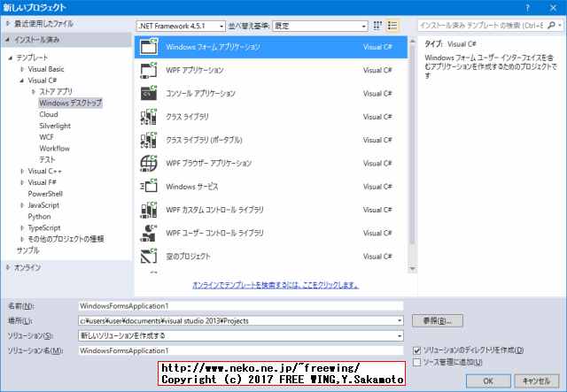Collapse the Visual C# tree node
This screenshot has height=392, width=567.
tap(21, 81)
